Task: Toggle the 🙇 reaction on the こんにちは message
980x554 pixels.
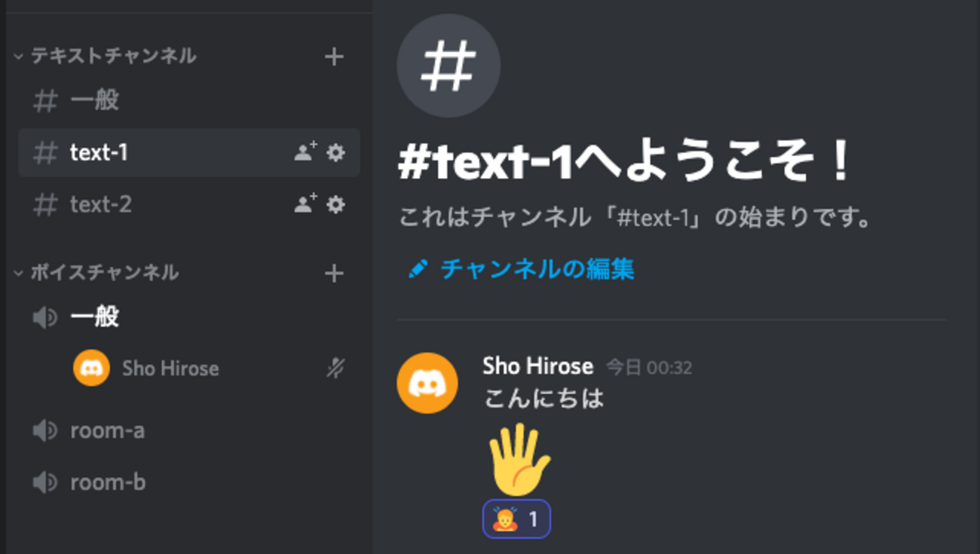Action: point(516,519)
